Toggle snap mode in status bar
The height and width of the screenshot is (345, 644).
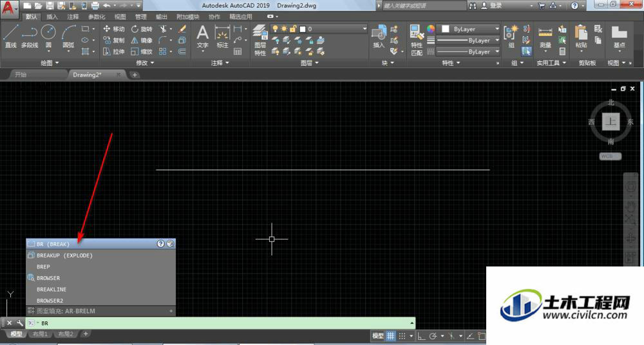click(x=402, y=335)
